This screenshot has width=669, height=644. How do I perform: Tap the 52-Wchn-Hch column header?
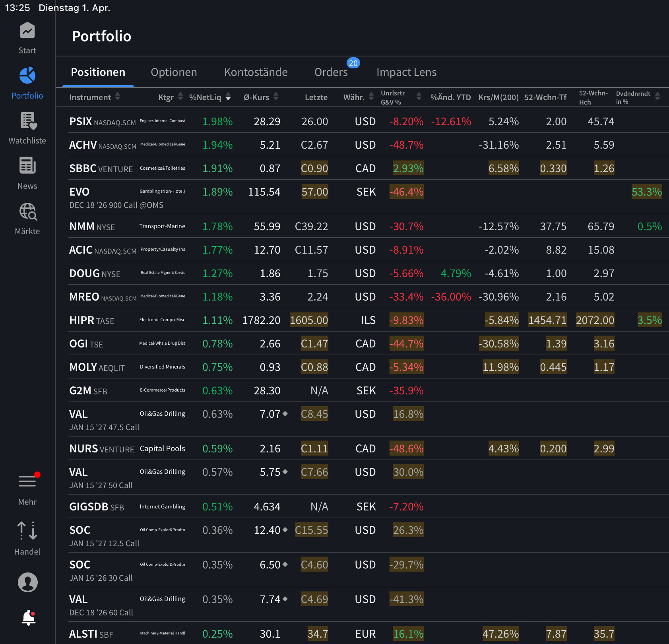tap(593, 97)
